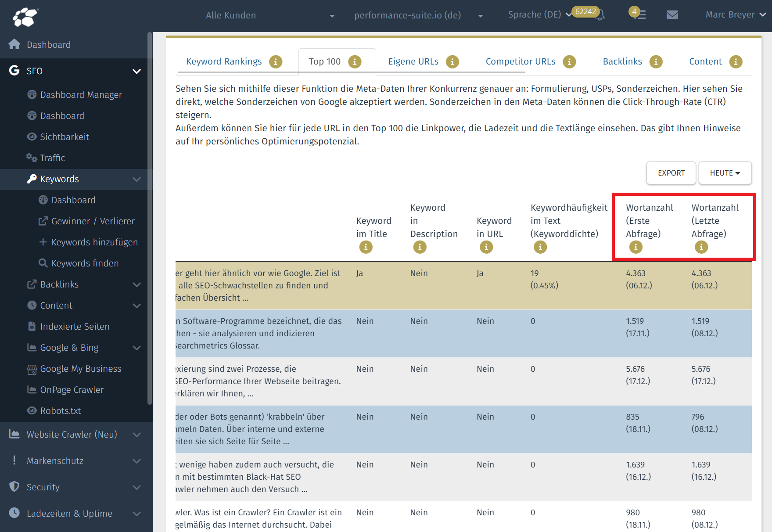Click info icon next to Competitor URLs tab
This screenshot has height=532, width=772.
pos(569,62)
